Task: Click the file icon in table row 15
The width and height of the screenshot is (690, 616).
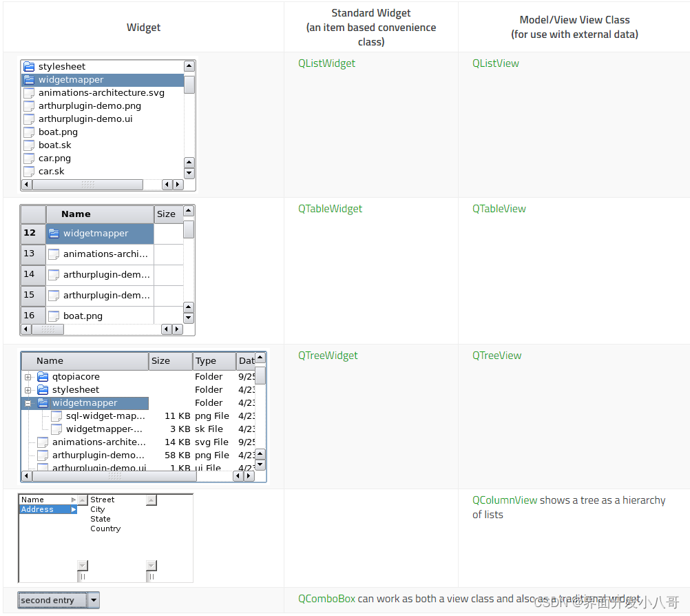Action: pos(54,296)
